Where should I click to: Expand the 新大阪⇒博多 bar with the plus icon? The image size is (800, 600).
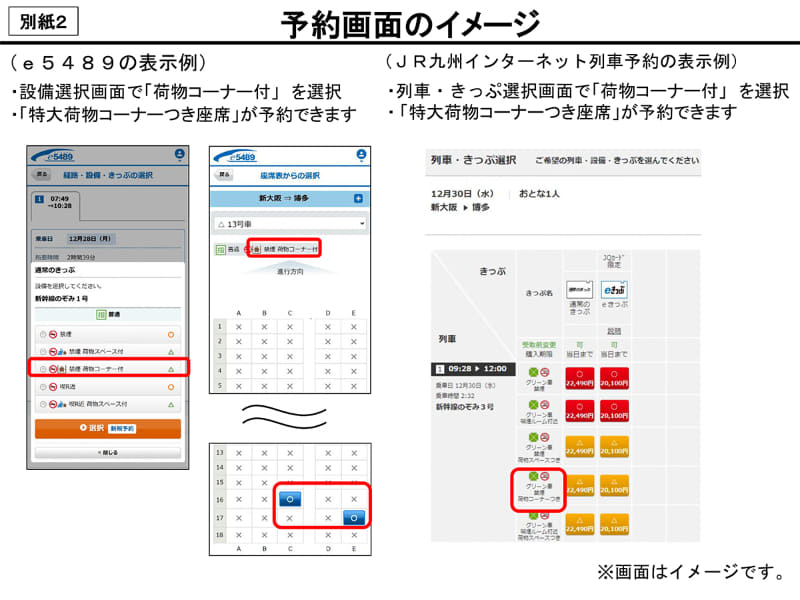pos(358,198)
